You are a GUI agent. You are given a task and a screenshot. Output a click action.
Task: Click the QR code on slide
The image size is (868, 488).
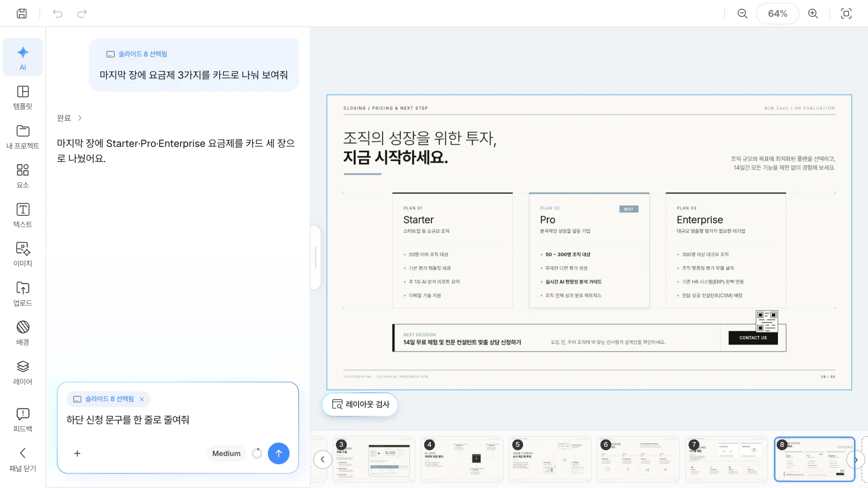(767, 321)
